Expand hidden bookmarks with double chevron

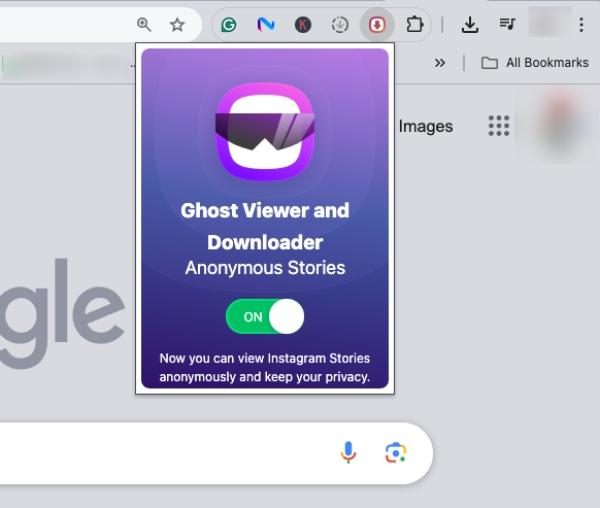point(440,63)
